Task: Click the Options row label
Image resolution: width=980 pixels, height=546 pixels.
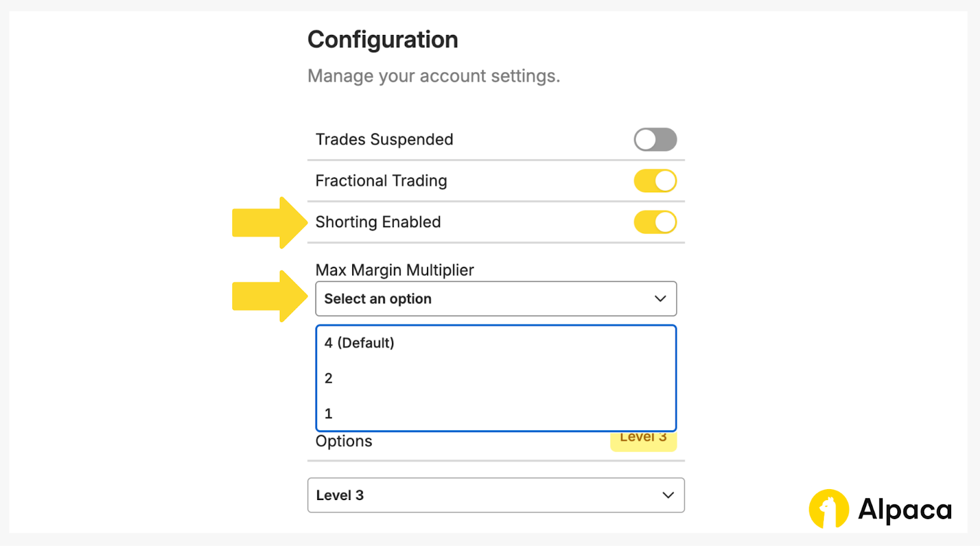Action: [344, 441]
